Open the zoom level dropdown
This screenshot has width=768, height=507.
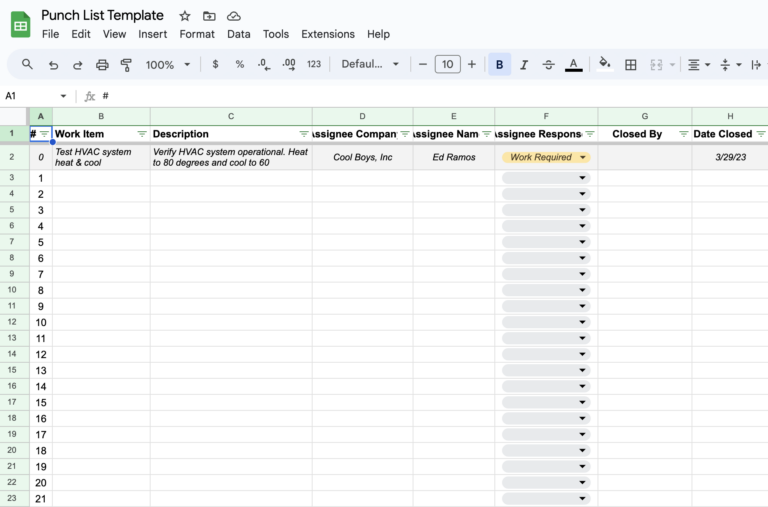click(x=168, y=65)
